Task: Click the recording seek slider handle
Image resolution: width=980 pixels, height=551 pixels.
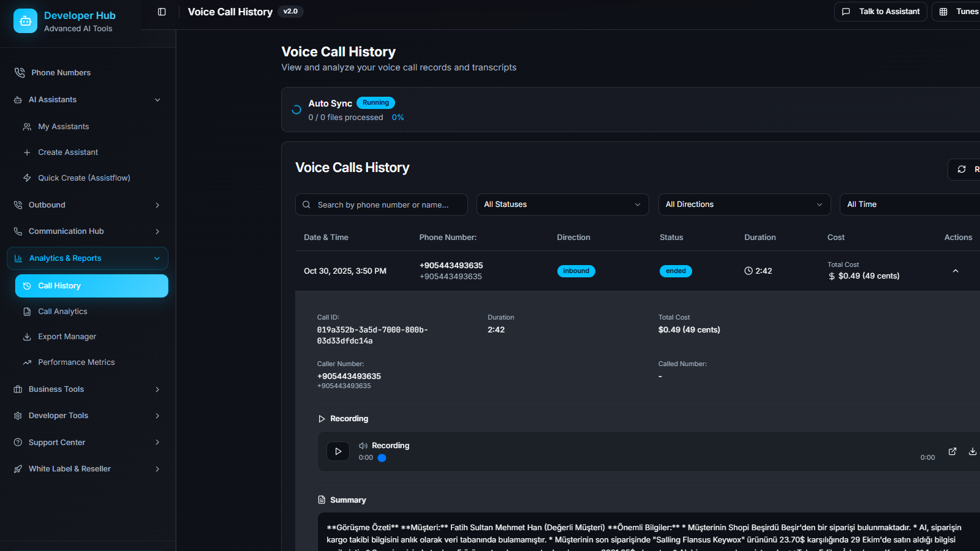Action: pos(382,458)
